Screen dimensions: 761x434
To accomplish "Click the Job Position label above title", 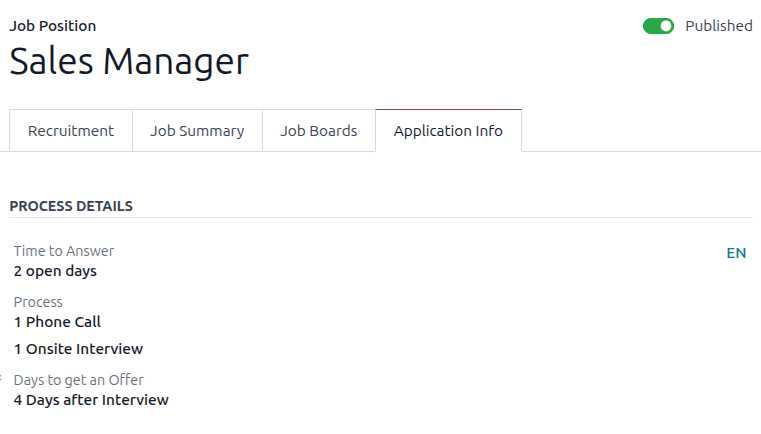I will coord(53,26).
